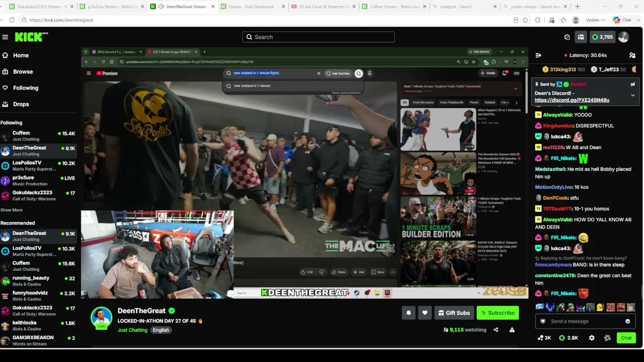Click the Gift Subs button
644x362 pixels.
pyautogui.click(x=454, y=313)
